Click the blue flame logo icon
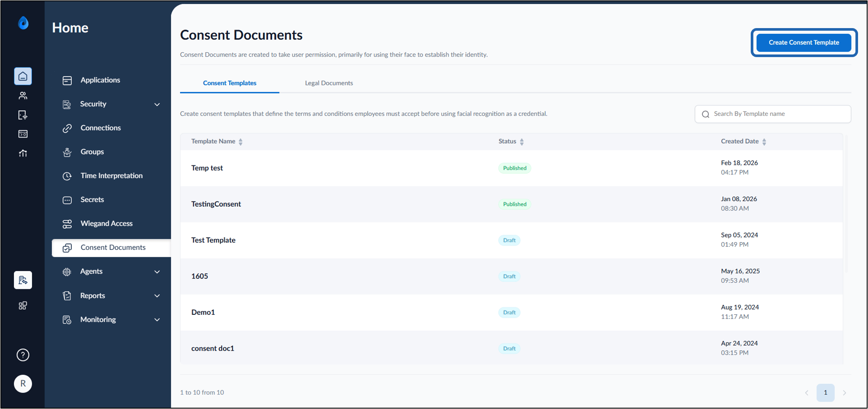The height and width of the screenshot is (409, 868). click(x=23, y=23)
